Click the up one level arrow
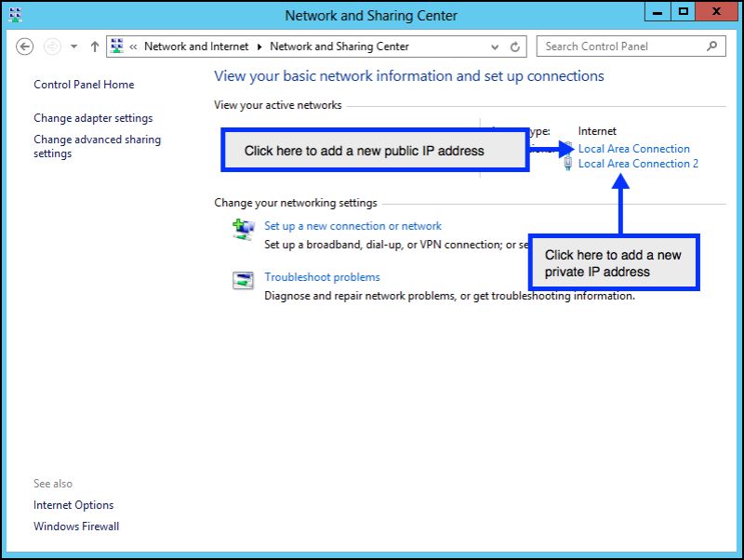Screen dimensions: 744x560 click(x=94, y=46)
